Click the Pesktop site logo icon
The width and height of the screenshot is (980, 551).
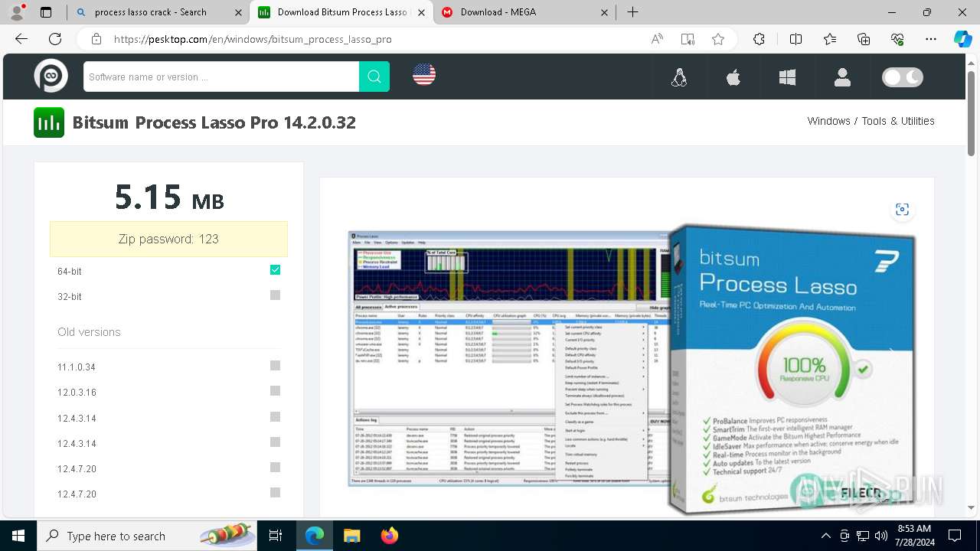pyautogui.click(x=51, y=77)
